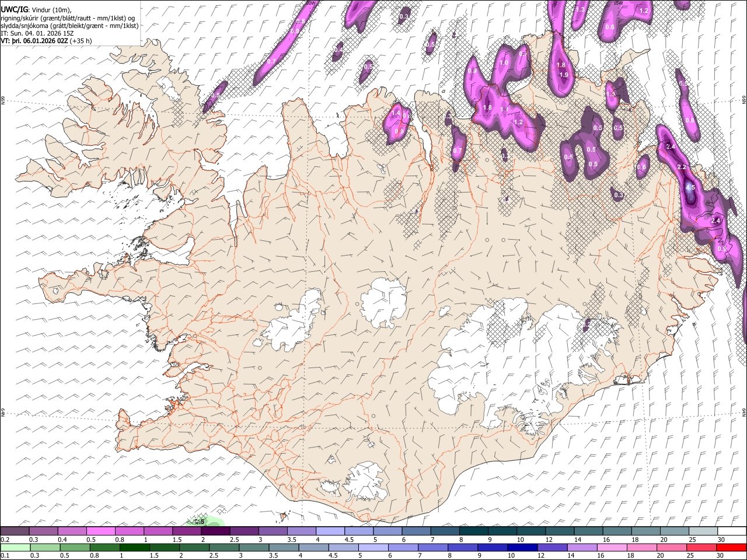Pick the lower legend red swatch after 30
Image resolution: width=747 pixels, height=560 pixels.
coord(731,547)
